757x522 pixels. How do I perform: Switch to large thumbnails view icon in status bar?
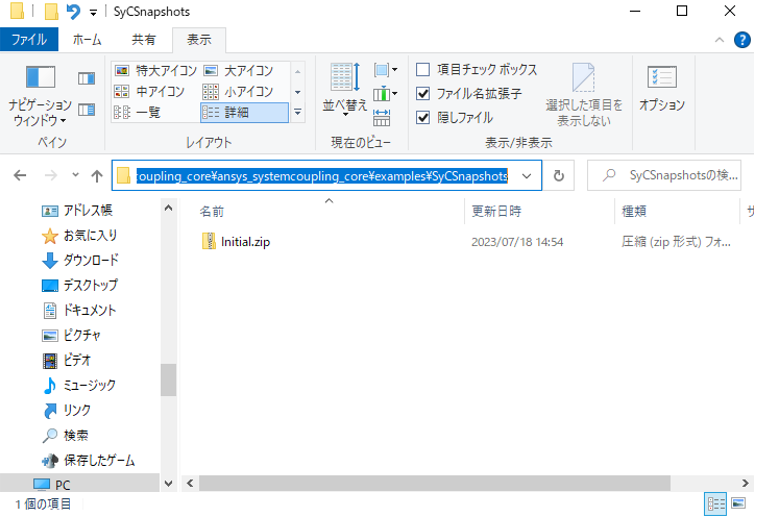coord(739,504)
